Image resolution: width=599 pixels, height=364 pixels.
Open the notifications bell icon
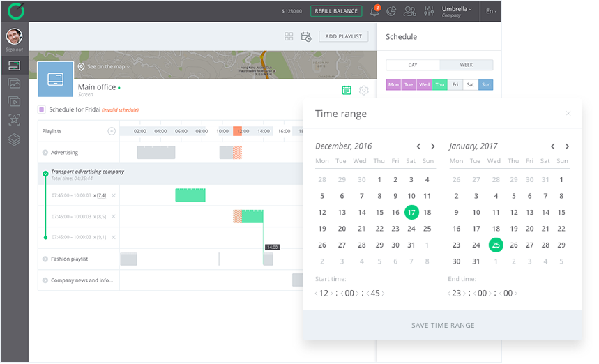click(374, 11)
